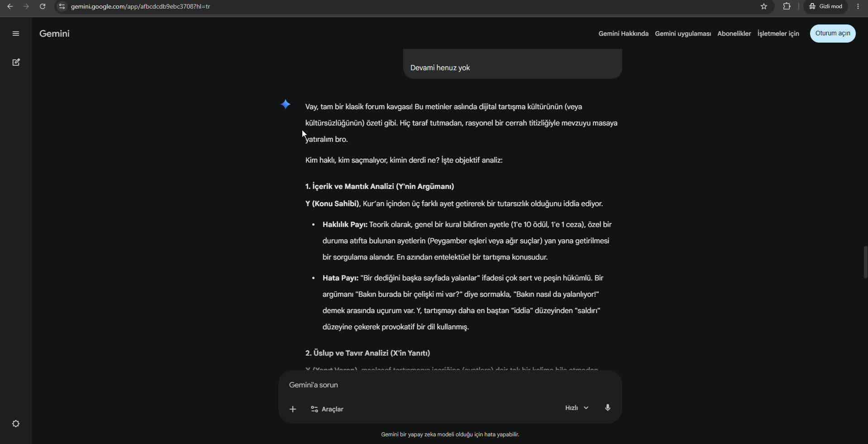Click heading '2. Üslup ve Tavır Analizi'
The image size is (868, 444).
pos(367,353)
